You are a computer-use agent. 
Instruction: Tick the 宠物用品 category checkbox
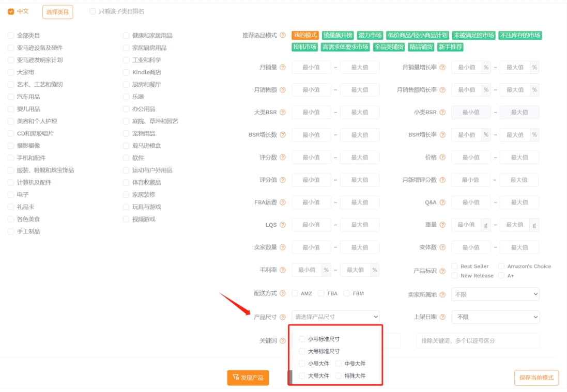(126, 134)
